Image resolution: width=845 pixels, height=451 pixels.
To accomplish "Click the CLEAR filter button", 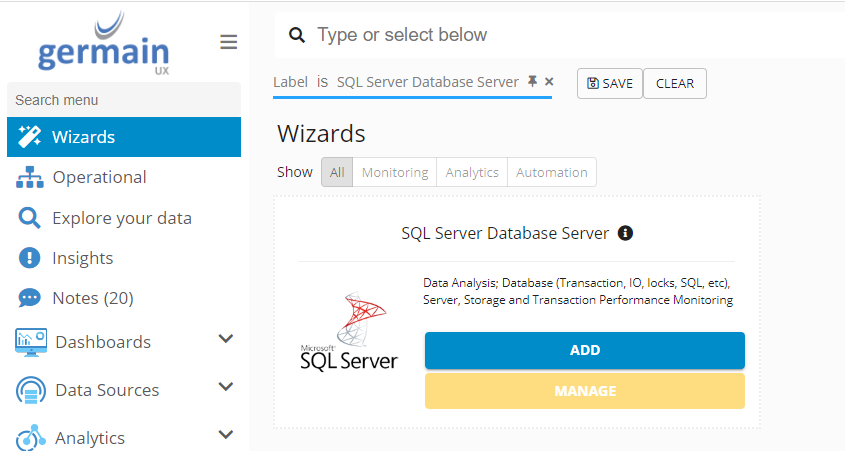I will pos(675,84).
